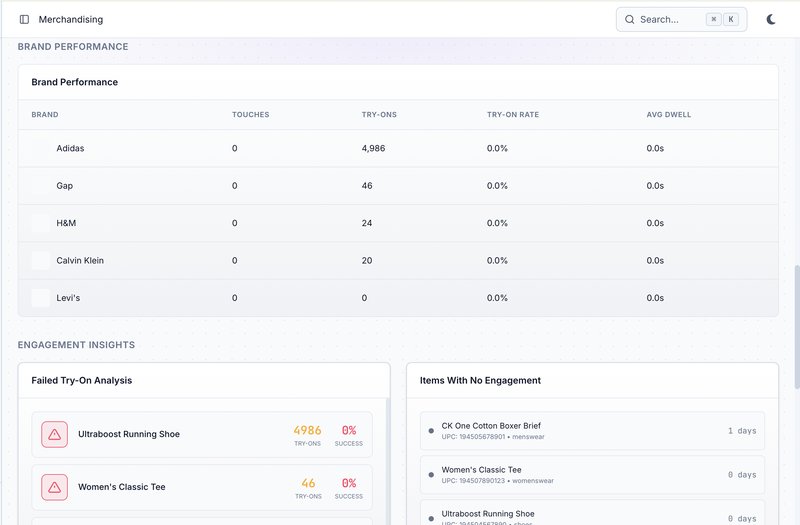The width and height of the screenshot is (800, 525).
Task: Click UPC 194505678901 menswear text
Action: click(493, 437)
